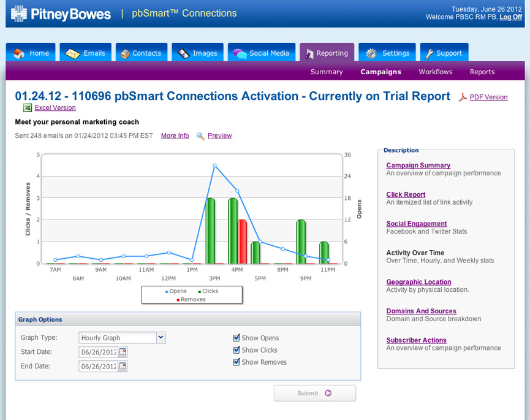Click the "Meet your personal marketing coach" subject
Screen dimensions: 530x420
(x=77, y=122)
